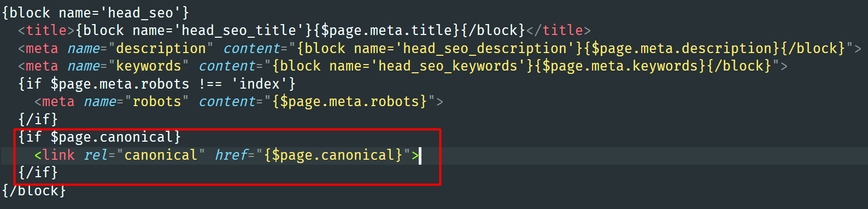Click the {$page.meta.robots} content value
Image resolution: width=868 pixels, height=209 pixels.
(349, 102)
